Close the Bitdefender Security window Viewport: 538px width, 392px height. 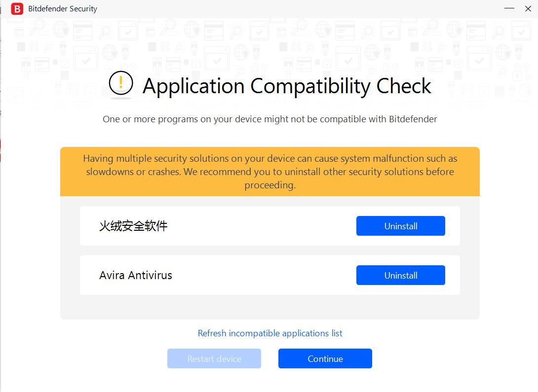point(528,9)
